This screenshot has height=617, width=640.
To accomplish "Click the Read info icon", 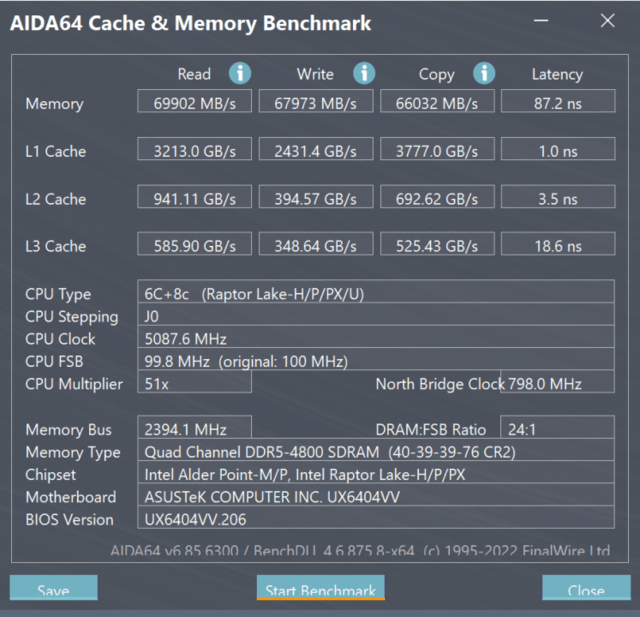I will (x=240, y=73).
